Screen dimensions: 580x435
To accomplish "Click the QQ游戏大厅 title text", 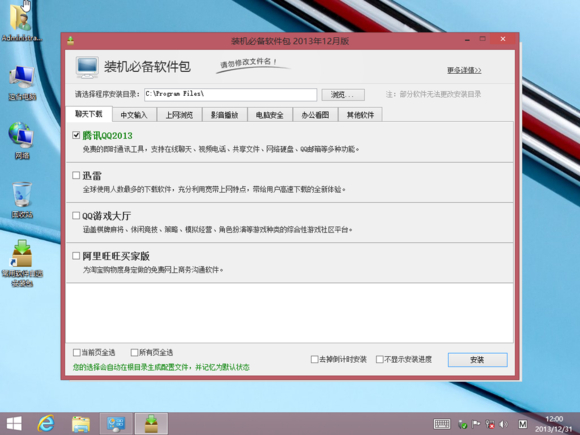I will 107,216.
